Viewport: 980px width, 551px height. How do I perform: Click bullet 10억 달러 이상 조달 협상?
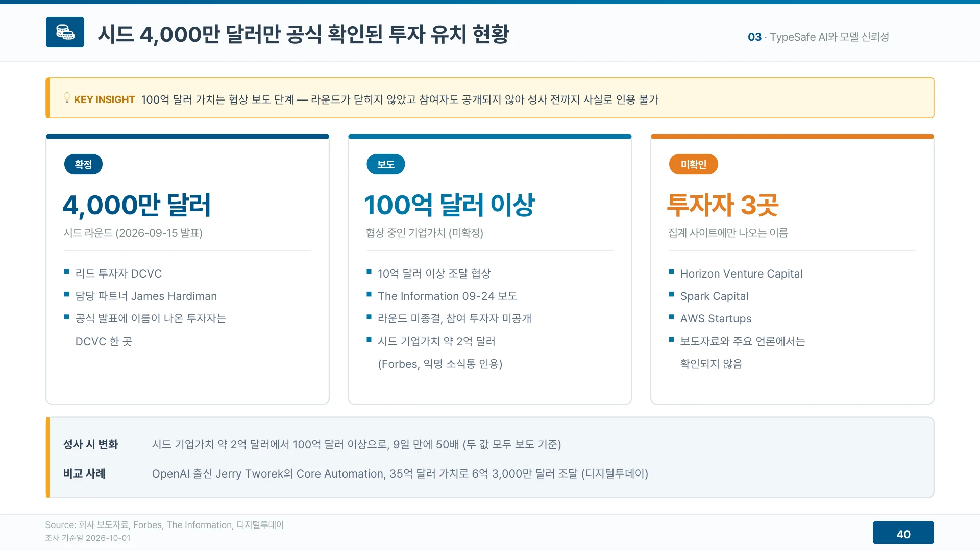[434, 273]
